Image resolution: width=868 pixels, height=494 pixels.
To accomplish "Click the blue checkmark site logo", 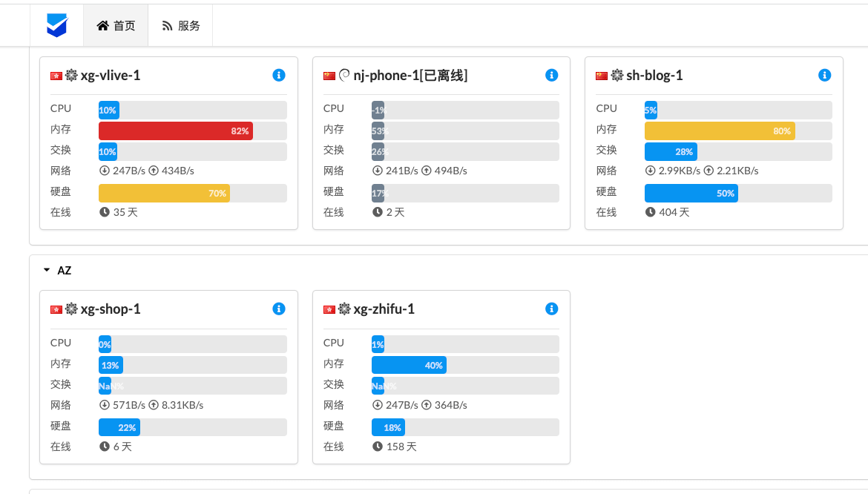I will (56, 25).
